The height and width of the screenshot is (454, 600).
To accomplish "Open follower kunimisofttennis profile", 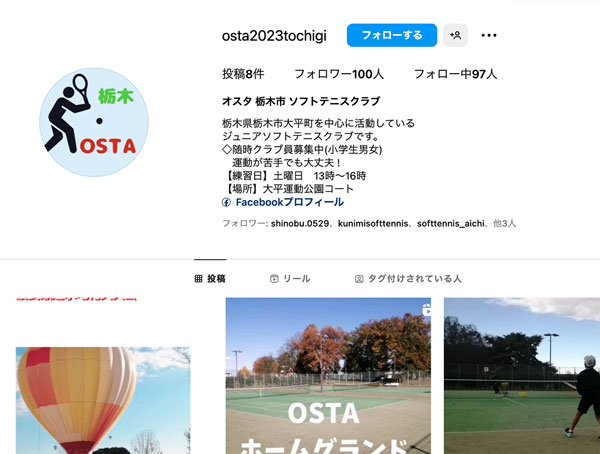I will tap(373, 224).
